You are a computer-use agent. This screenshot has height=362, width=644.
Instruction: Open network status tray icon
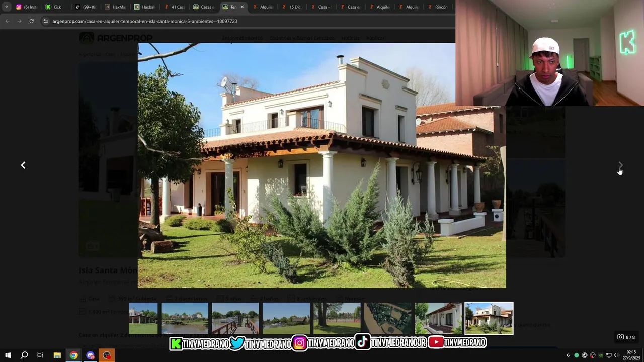609,355
